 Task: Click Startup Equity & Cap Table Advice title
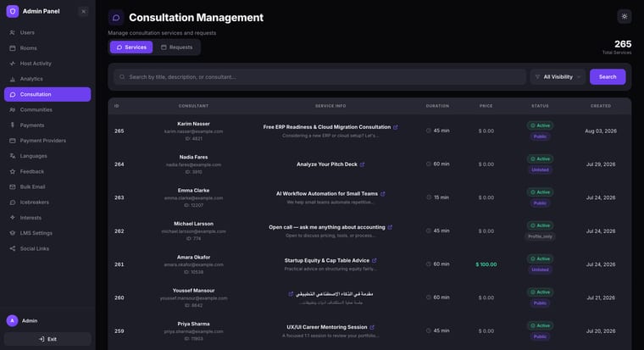[327, 260]
